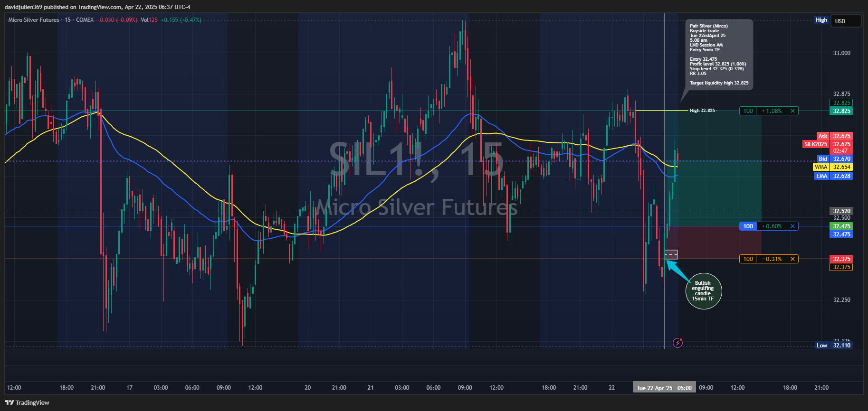868x411 pixels.
Task: Click the filled green 32.825 price tag
Action: click(841, 111)
